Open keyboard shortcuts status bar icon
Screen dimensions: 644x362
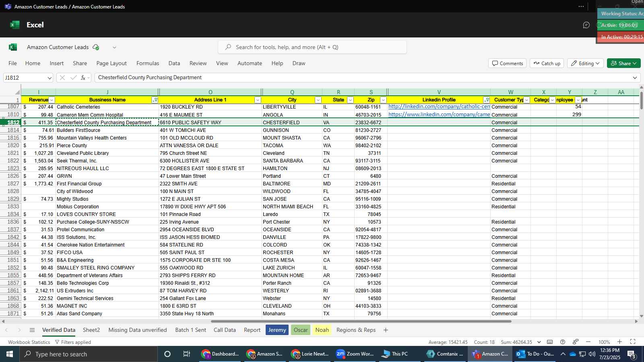pyautogui.click(x=550, y=342)
